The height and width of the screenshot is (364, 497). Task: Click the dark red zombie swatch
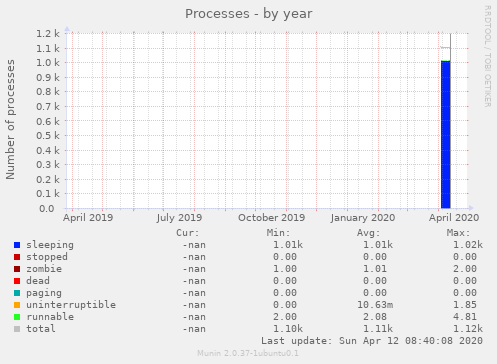tap(17, 269)
